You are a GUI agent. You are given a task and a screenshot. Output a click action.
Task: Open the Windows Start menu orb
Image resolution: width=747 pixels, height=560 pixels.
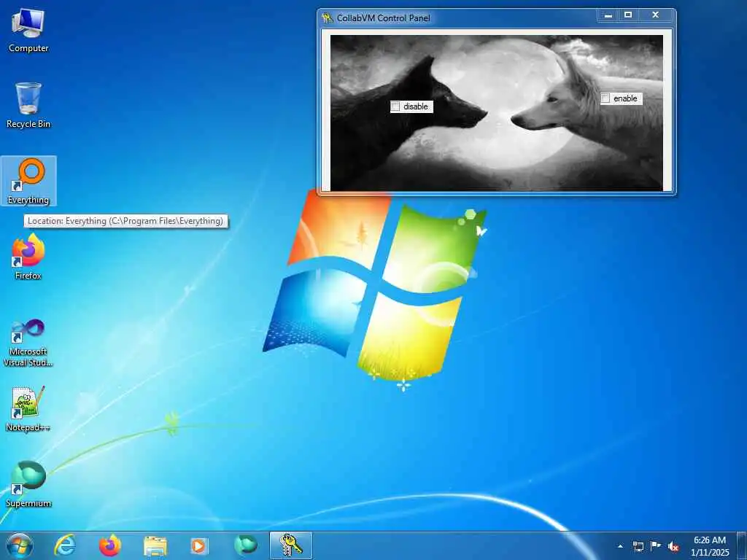(20, 545)
